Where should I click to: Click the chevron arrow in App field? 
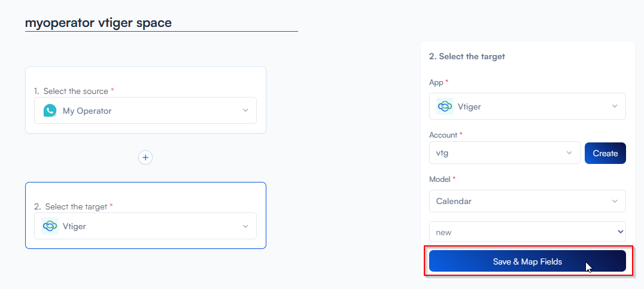tap(615, 107)
